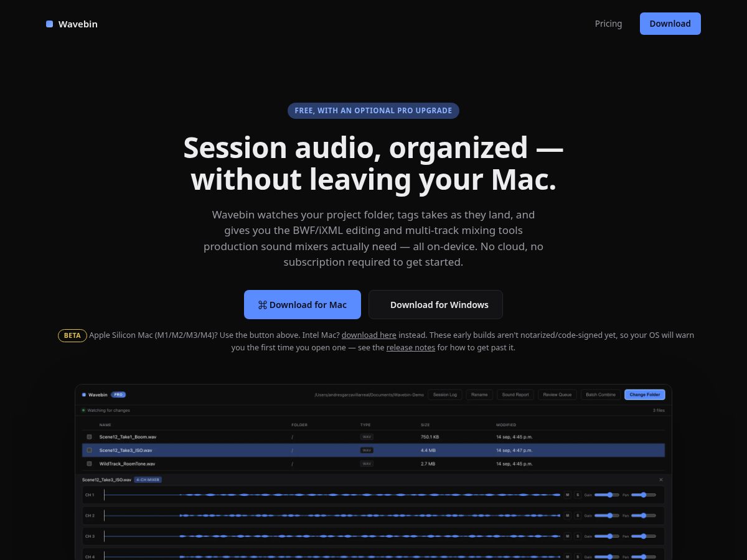
Task: Close the 4-CH mixer panel with X
Action: [661, 480]
